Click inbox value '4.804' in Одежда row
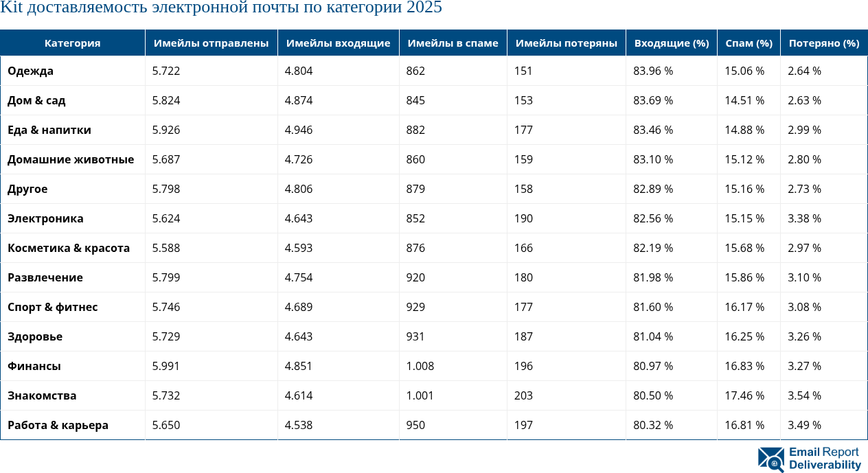The image size is (868, 473). (x=299, y=71)
